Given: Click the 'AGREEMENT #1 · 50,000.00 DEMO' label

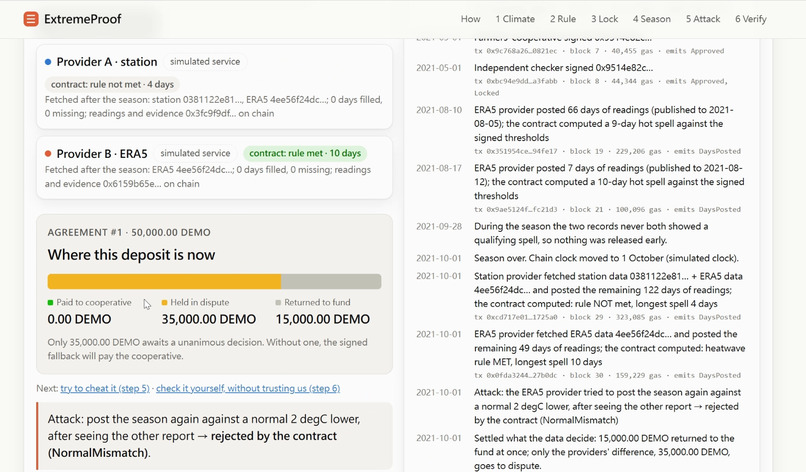Looking at the screenshot, I should point(129,232).
